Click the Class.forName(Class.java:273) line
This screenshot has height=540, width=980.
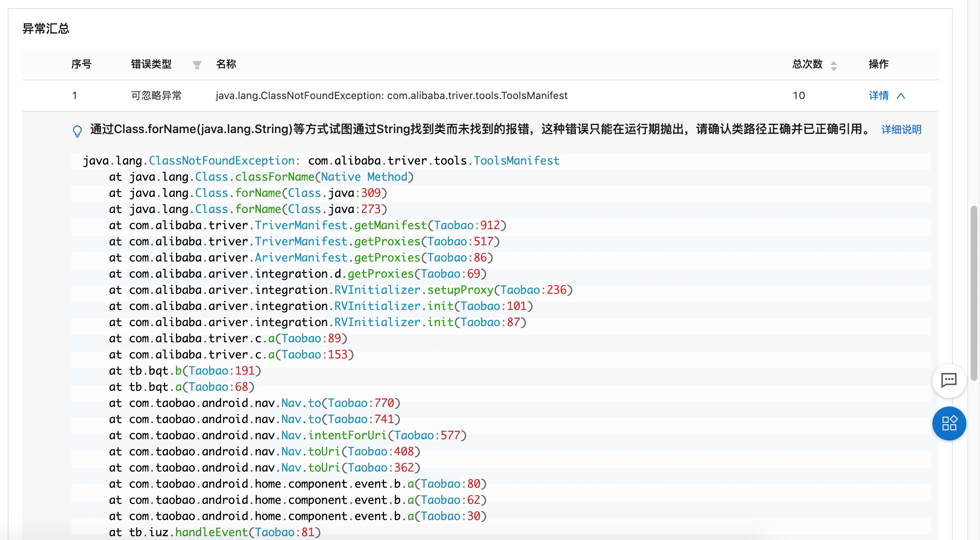(x=248, y=209)
